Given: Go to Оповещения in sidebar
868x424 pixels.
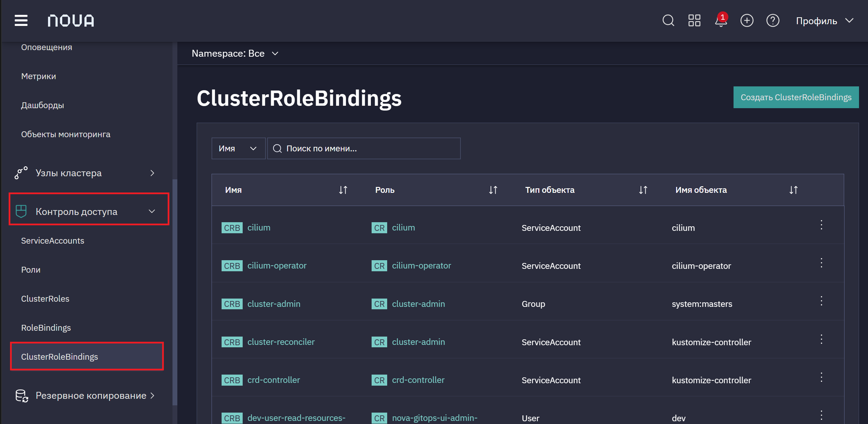Looking at the screenshot, I should point(47,47).
